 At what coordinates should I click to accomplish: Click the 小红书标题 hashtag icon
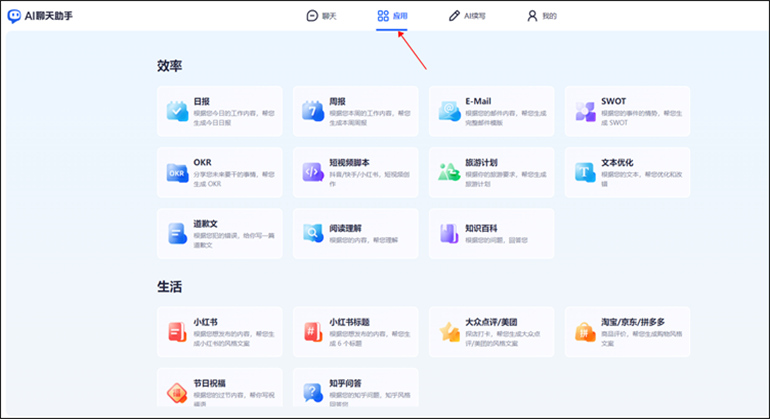tap(313, 332)
